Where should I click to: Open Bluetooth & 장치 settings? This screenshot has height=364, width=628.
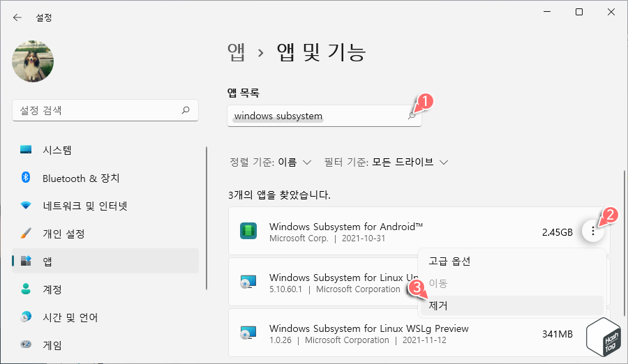pos(81,179)
